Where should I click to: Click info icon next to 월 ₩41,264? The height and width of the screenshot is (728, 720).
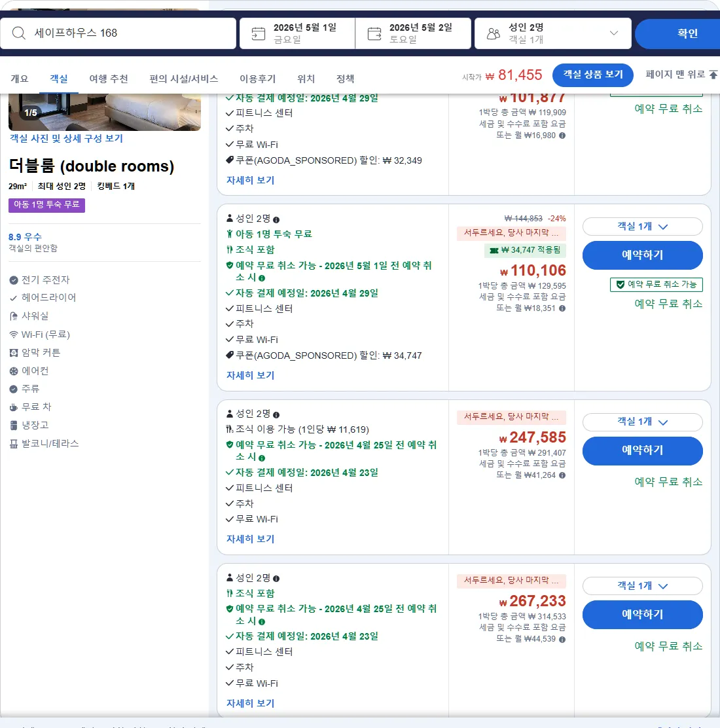pos(562,475)
